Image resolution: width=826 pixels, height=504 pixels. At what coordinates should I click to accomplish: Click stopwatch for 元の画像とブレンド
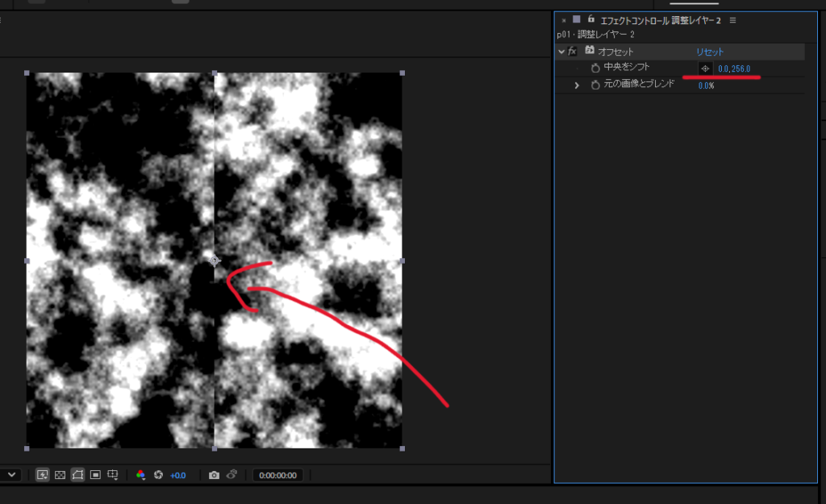pyautogui.click(x=595, y=85)
